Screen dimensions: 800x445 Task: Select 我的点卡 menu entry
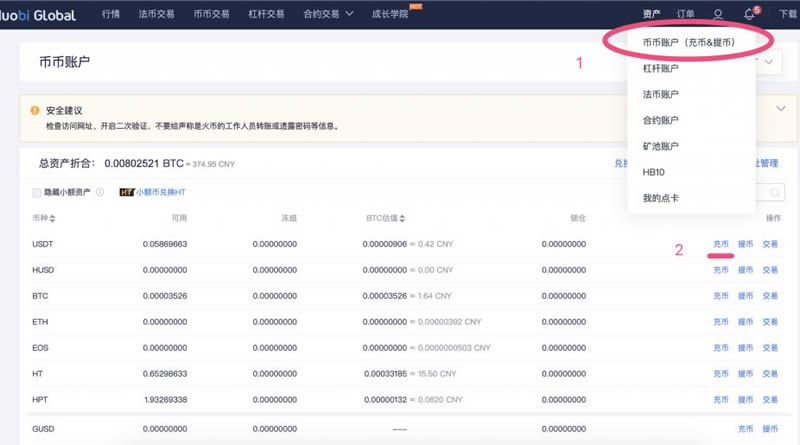coord(661,198)
